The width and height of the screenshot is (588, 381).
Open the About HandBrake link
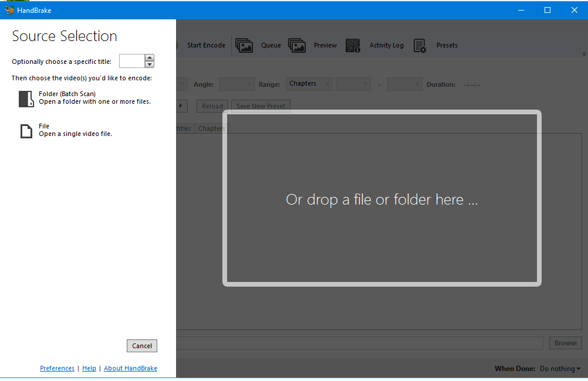point(130,368)
